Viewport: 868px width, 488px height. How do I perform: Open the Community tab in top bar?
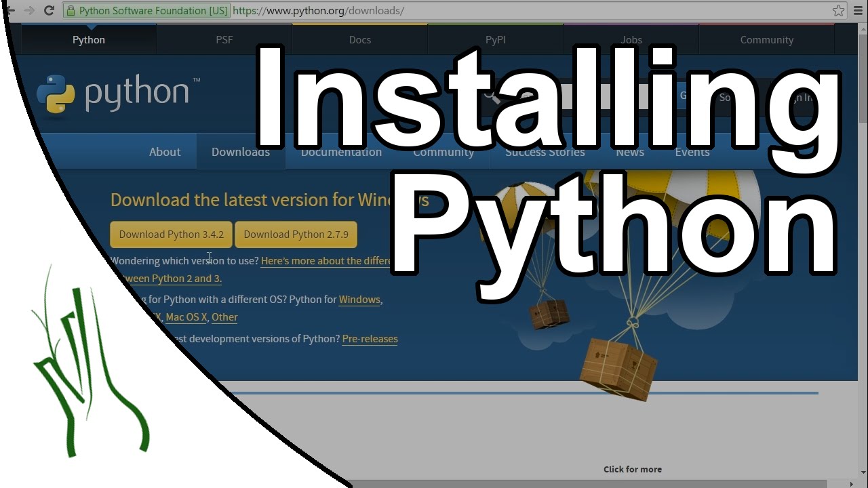click(767, 39)
